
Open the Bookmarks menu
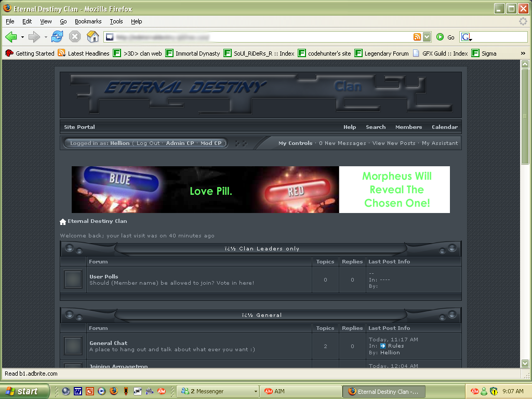tap(88, 21)
